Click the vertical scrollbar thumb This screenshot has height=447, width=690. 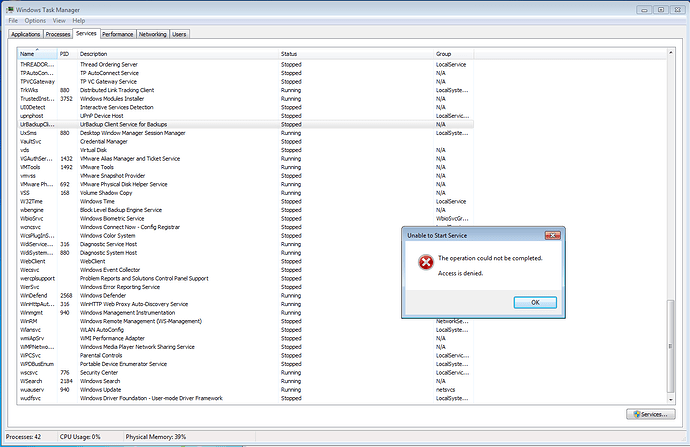click(671, 346)
